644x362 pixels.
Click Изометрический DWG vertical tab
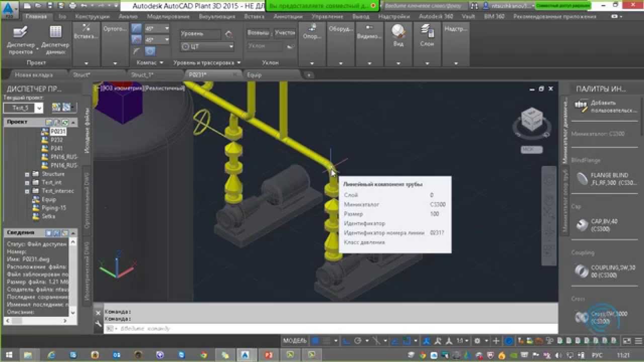[x=87, y=270]
